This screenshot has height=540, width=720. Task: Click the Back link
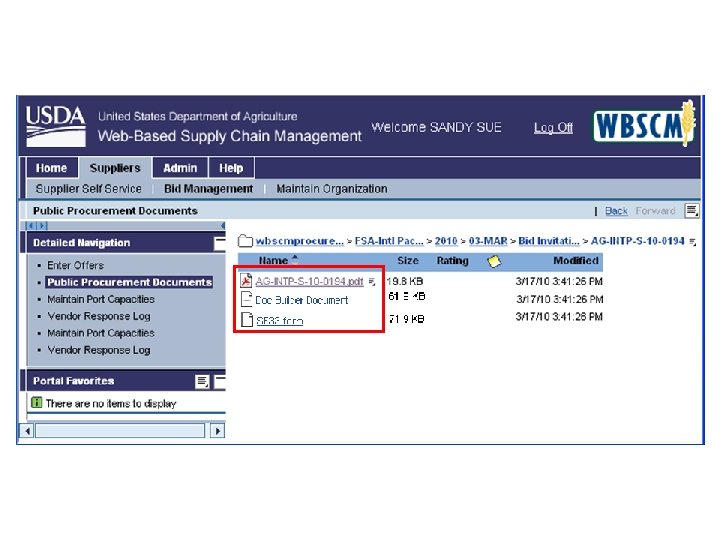point(616,211)
